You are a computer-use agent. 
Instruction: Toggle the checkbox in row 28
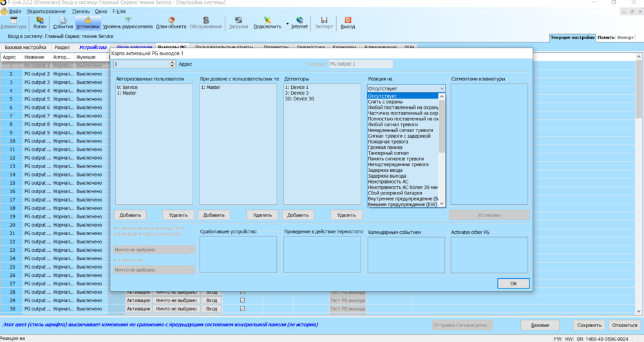[242, 292]
